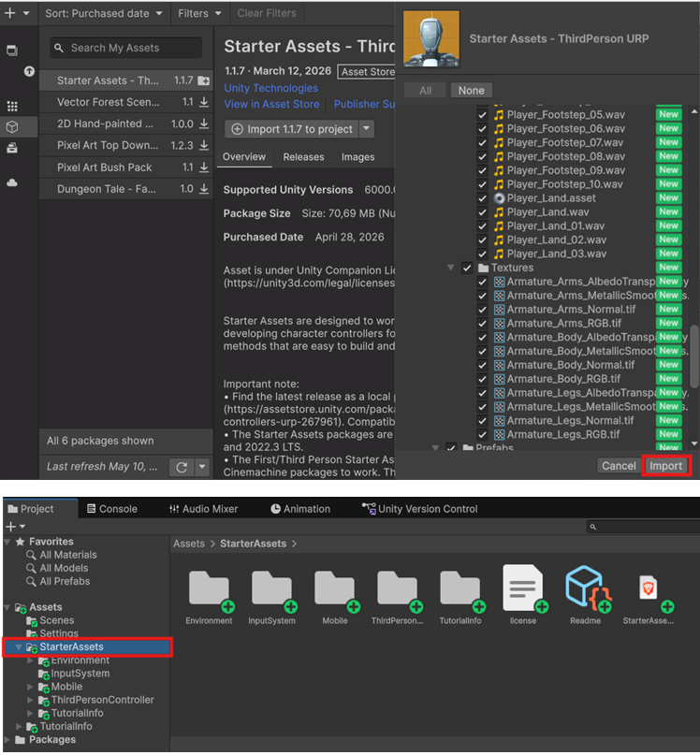Select the My Assets cube icon
This screenshot has height=755, width=700.
(x=12, y=127)
